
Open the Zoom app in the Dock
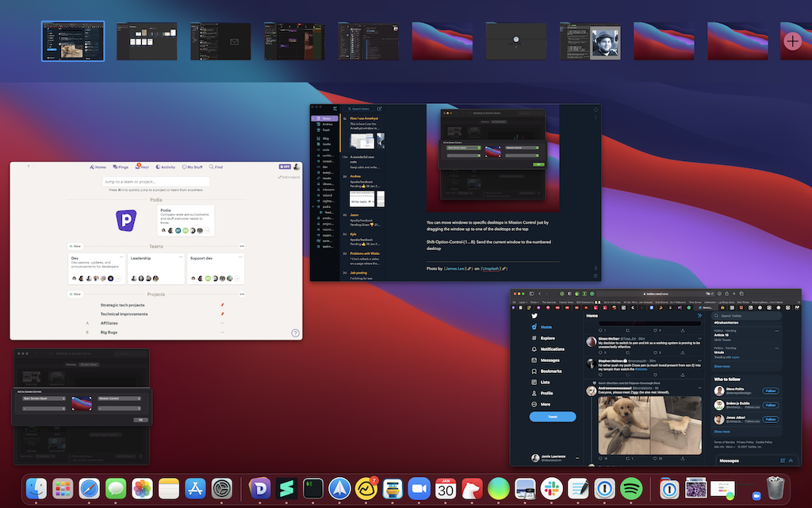tap(419, 490)
